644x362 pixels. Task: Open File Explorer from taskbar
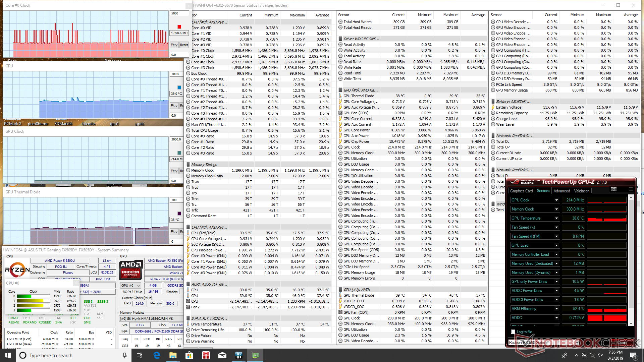point(173,355)
